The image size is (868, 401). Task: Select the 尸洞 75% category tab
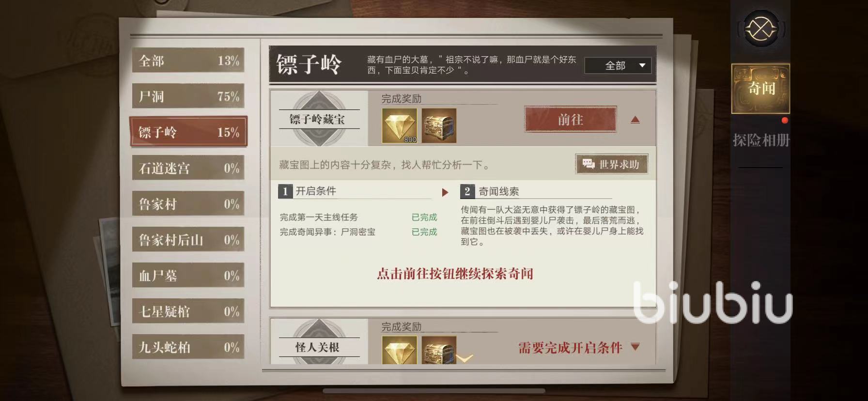tap(188, 96)
